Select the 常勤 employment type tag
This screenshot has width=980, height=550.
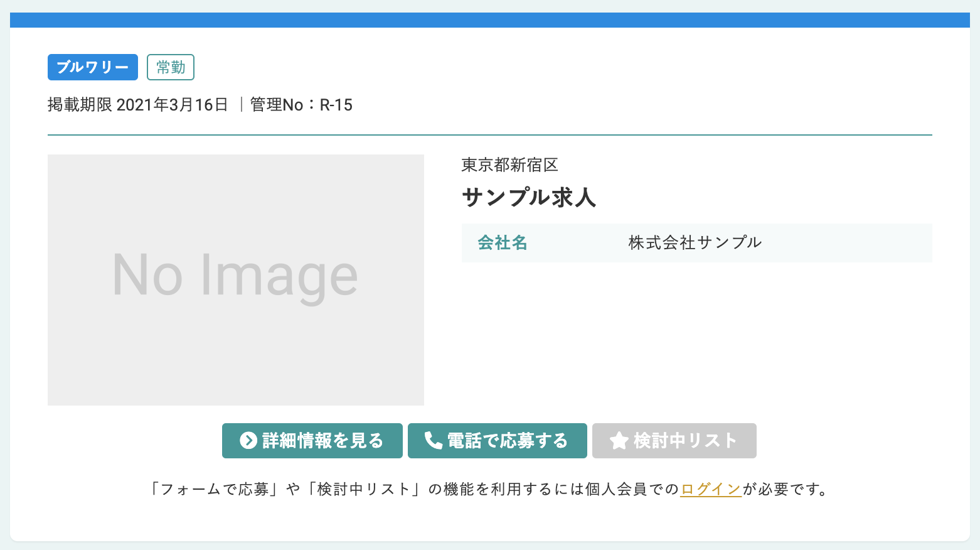(x=171, y=67)
